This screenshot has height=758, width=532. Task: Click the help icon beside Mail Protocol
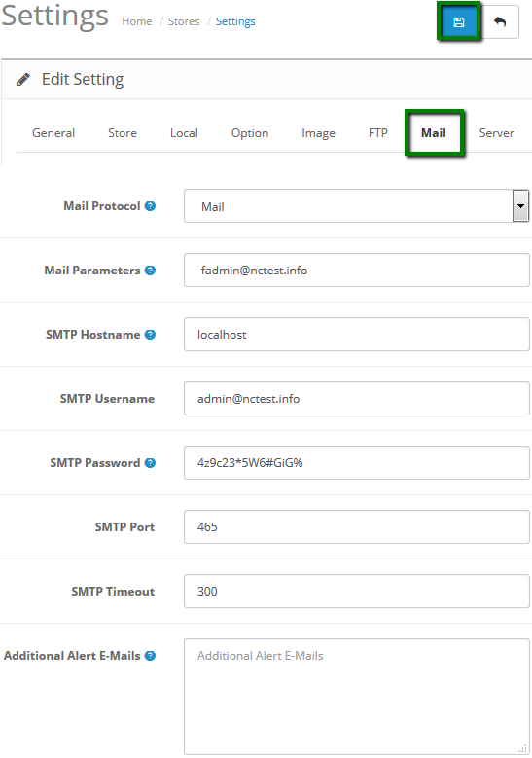[x=151, y=206]
